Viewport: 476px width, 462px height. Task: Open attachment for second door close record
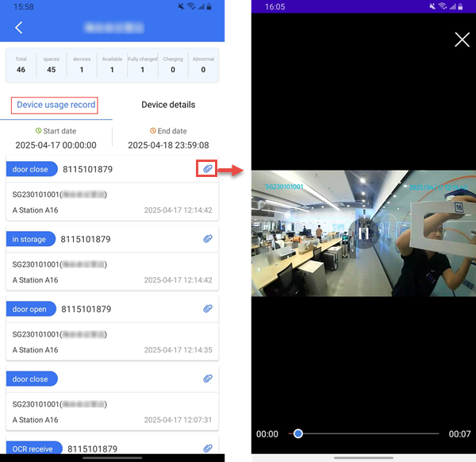click(x=208, y=379)
